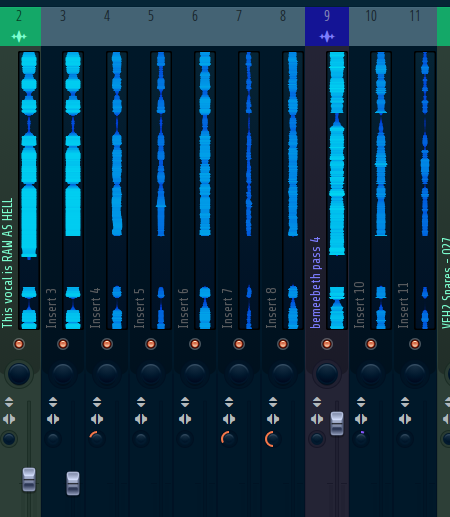Invert polarity on Insert 11
This screenshot has height=517, width=450.
coord(405,402)
